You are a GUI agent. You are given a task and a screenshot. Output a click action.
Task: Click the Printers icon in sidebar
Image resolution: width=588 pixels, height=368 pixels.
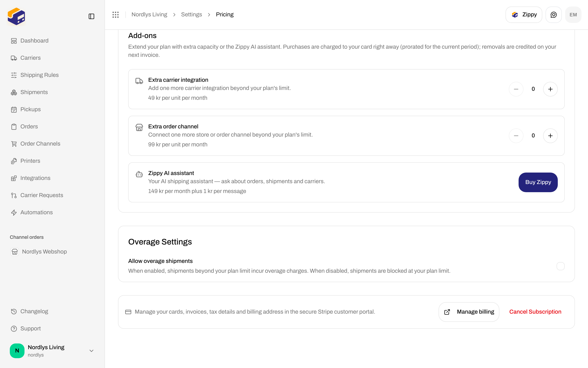click(x=14, y=161)
